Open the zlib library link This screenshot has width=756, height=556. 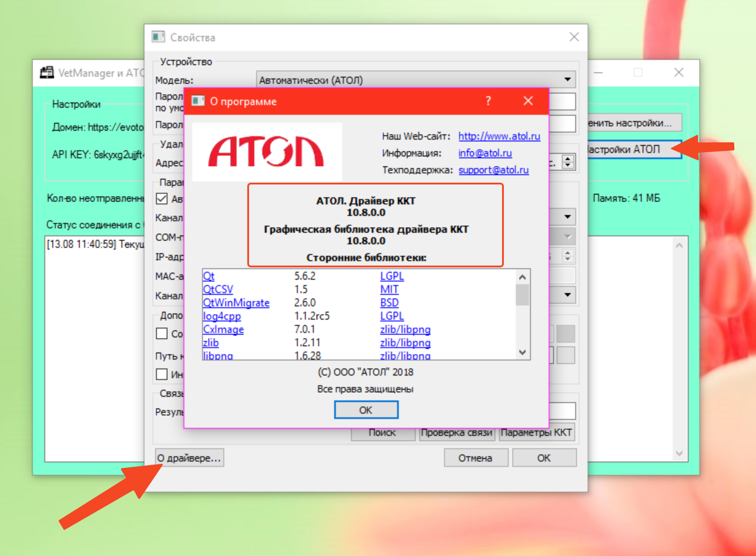pyautogui.click(x=211, y=343)
